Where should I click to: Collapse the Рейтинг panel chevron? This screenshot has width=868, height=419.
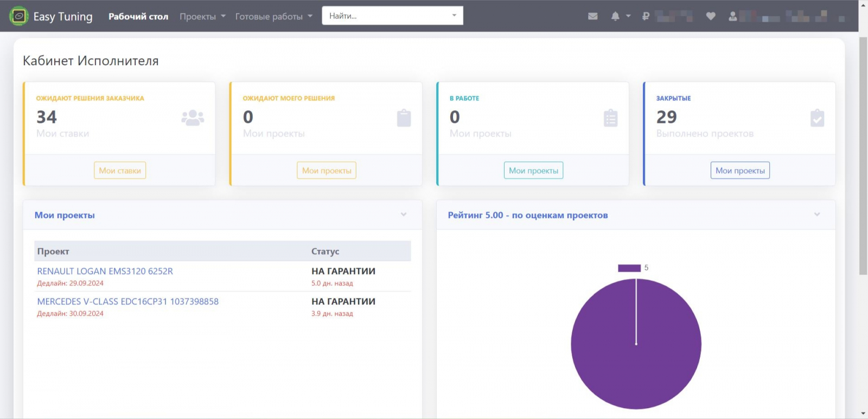coord(817,215)
